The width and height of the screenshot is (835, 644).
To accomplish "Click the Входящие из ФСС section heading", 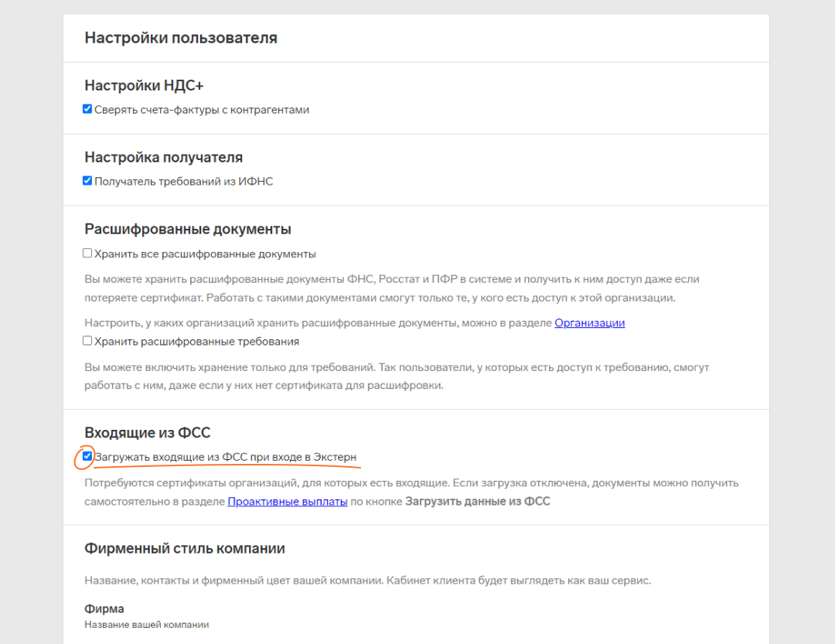I will click(x=147, y=433).
